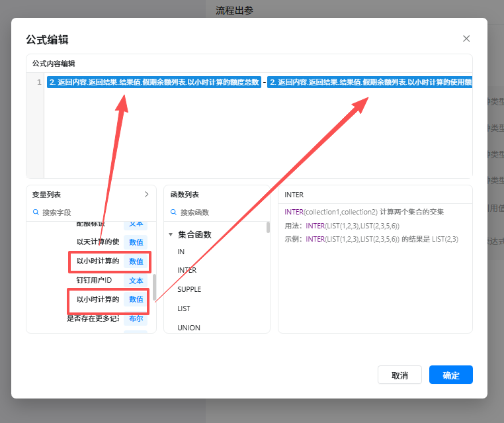
Task: Close the 公式编辑 dialog
Action: coord(466,38)
